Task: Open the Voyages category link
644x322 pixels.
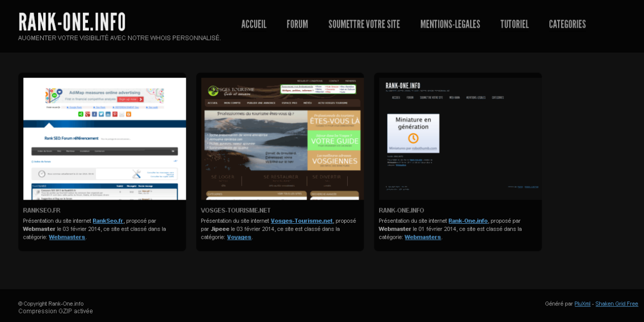Action: [239, 237]
